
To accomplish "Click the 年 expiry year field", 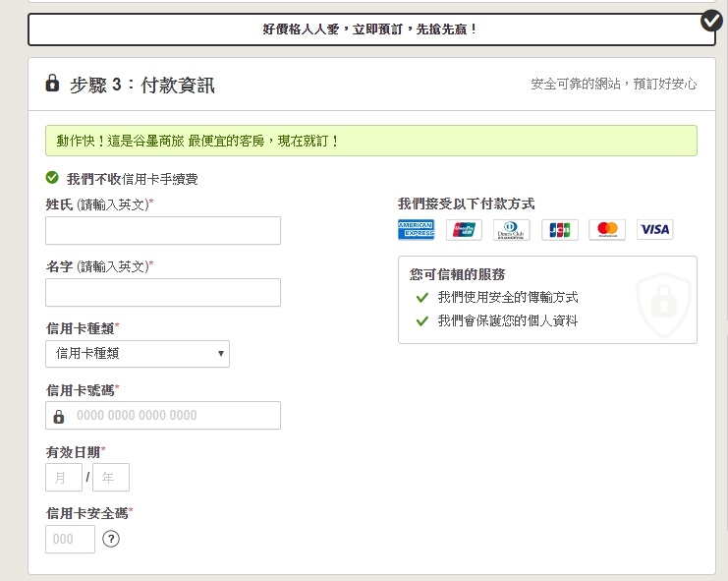I will tap(111, 477).
